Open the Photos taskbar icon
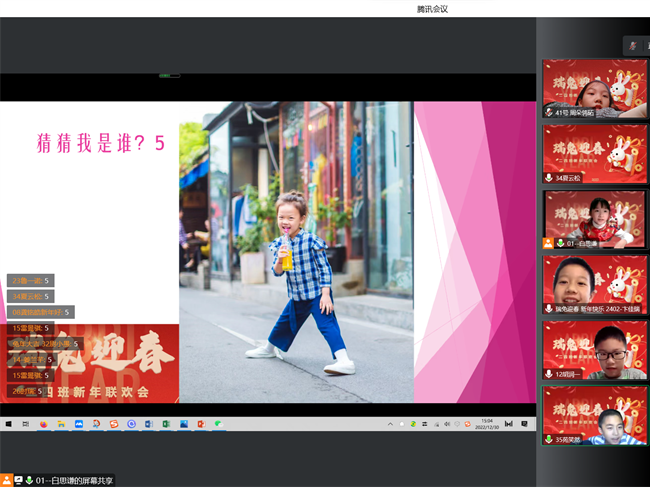 click(x=184, y=424)
